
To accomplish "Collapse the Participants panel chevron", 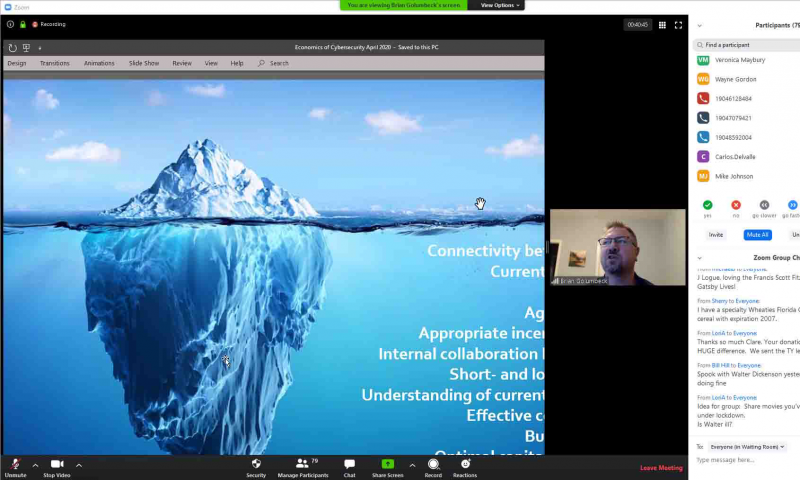I will point(699,26).
